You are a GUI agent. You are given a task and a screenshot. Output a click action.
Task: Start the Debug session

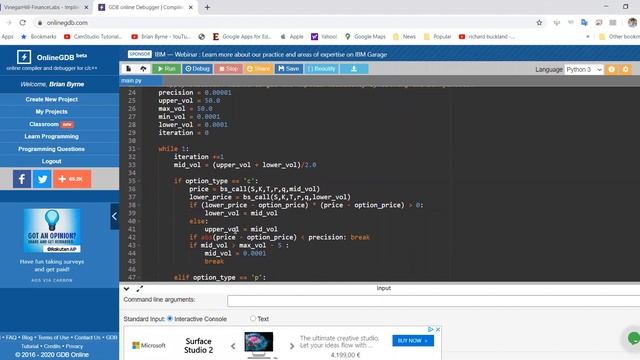click(x=197, y=69)
